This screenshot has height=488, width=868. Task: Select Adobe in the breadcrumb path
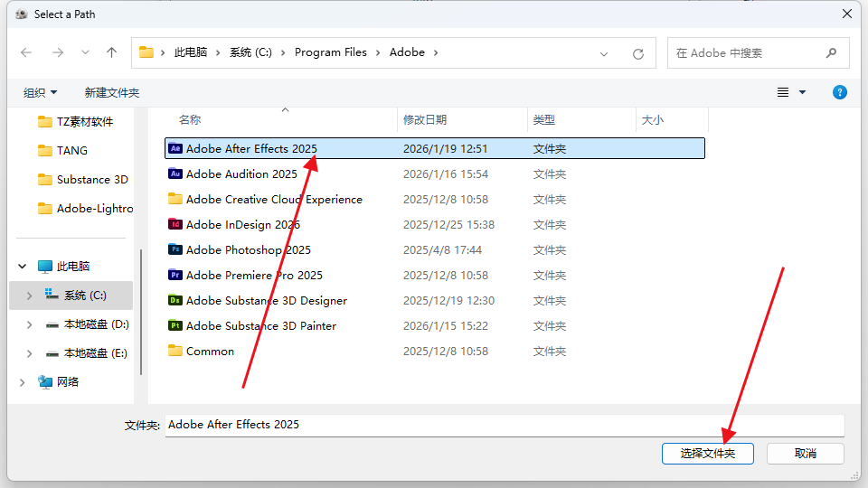407,52
